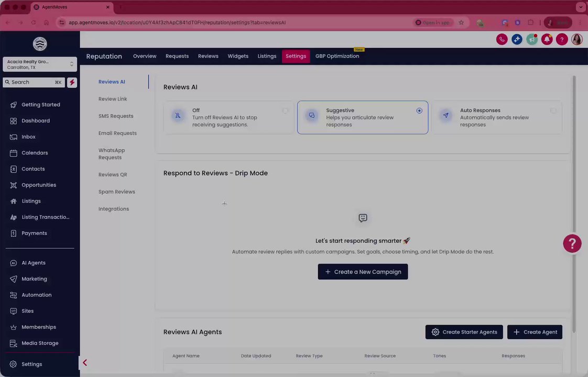Select the Auto Responses option
Viewport: 588px width, 377px height.
point(497,117)
